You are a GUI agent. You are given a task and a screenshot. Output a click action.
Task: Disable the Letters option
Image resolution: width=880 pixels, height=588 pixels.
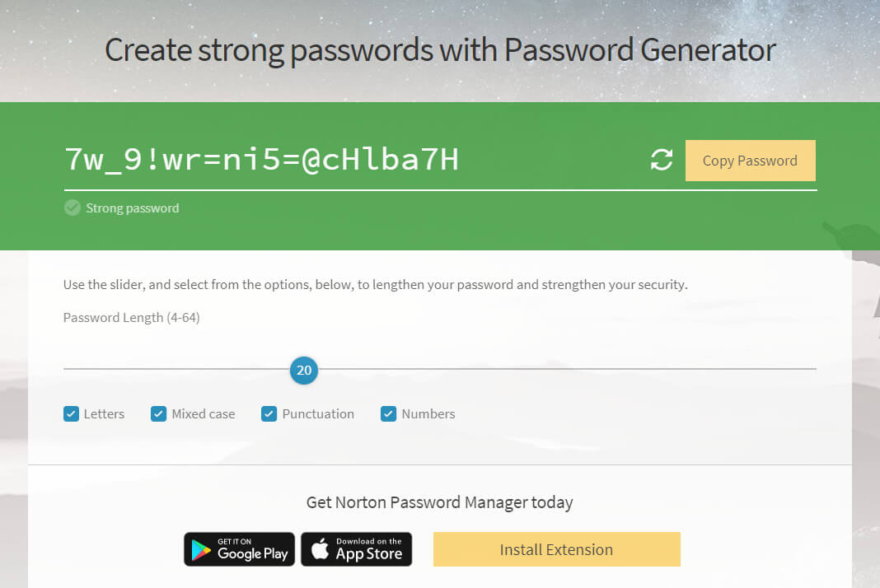(x=71, y=413)
